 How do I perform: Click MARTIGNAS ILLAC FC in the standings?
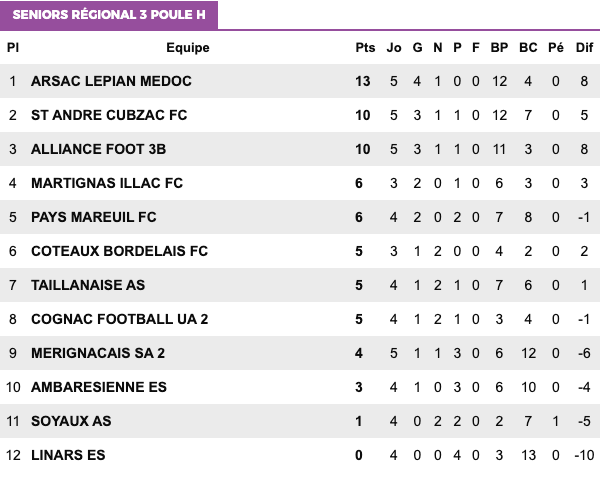(107, 183)
